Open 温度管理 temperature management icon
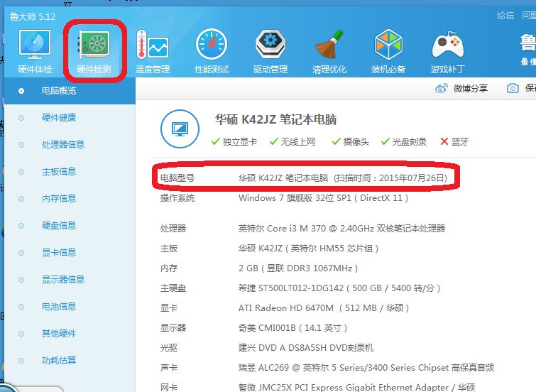Screen dimensions: 536x392 click(x=153, y=51)
